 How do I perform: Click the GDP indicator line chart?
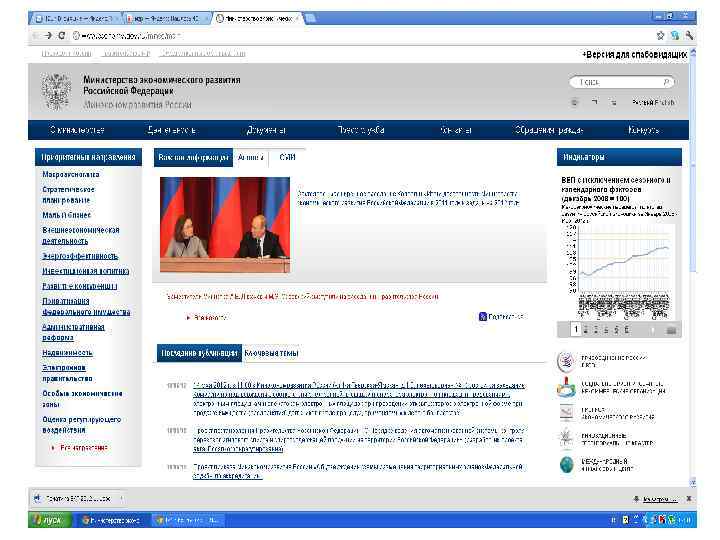(619, 270)
